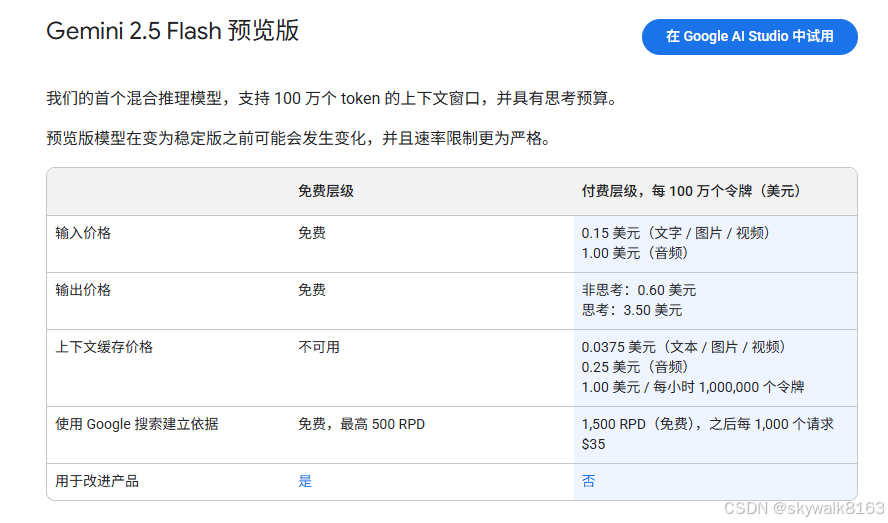Click 免费 in the 输出价格 row
This screenshot has width=888, height=523.
coord(312,290)
